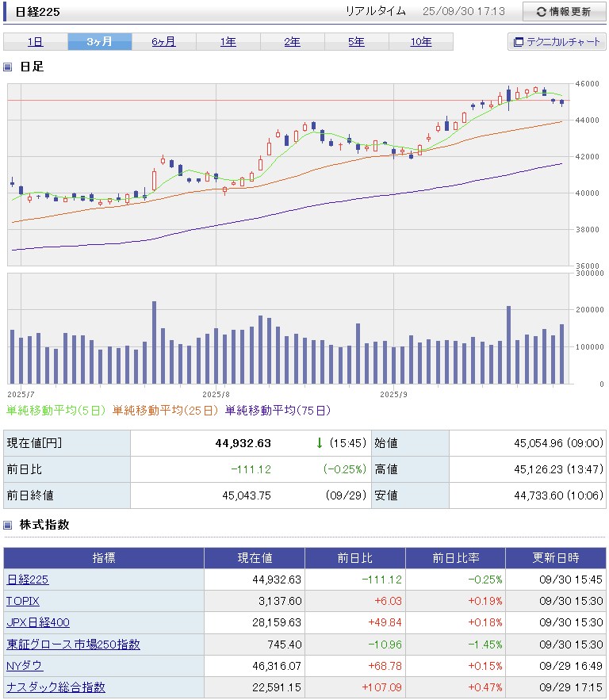Open the テクニカルチャート technical chart
This screenshot has height=700, width=609.
pyautogui.click(x=557, y=42)
